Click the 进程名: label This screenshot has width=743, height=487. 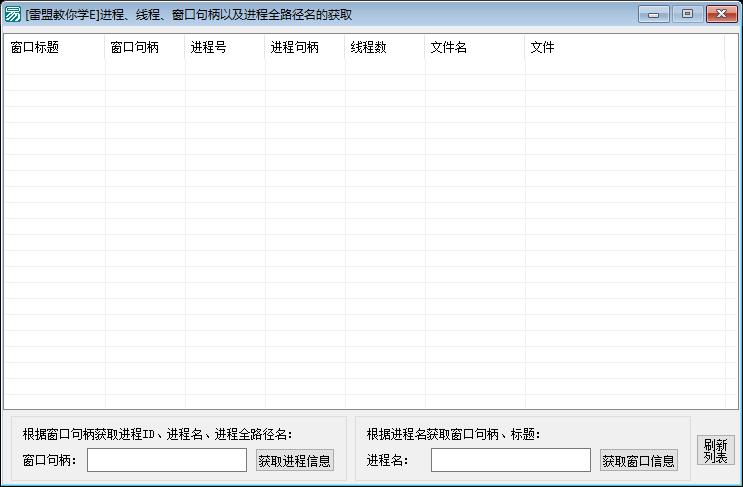tap(387, 460)
